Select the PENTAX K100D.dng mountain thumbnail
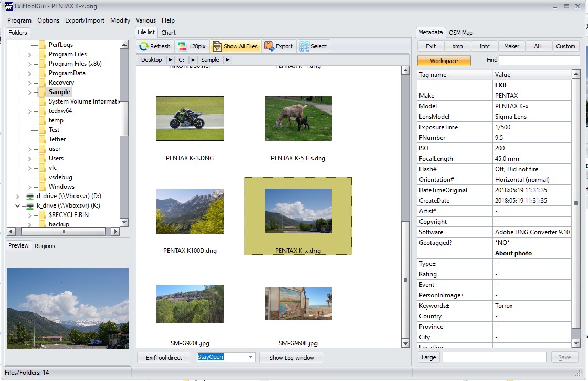 [190, 211]
